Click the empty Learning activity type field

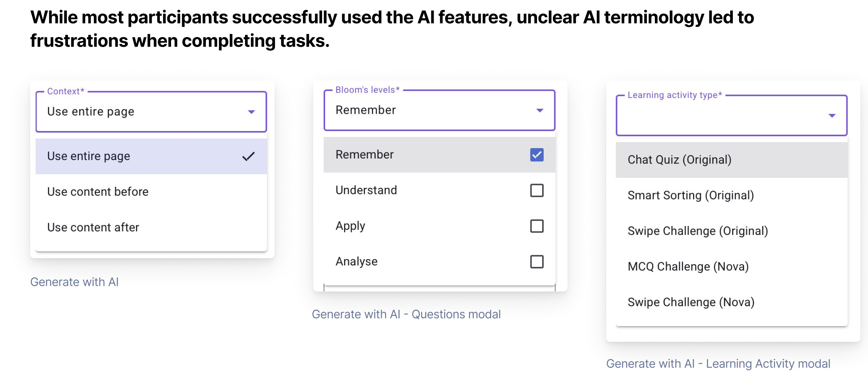718,116
